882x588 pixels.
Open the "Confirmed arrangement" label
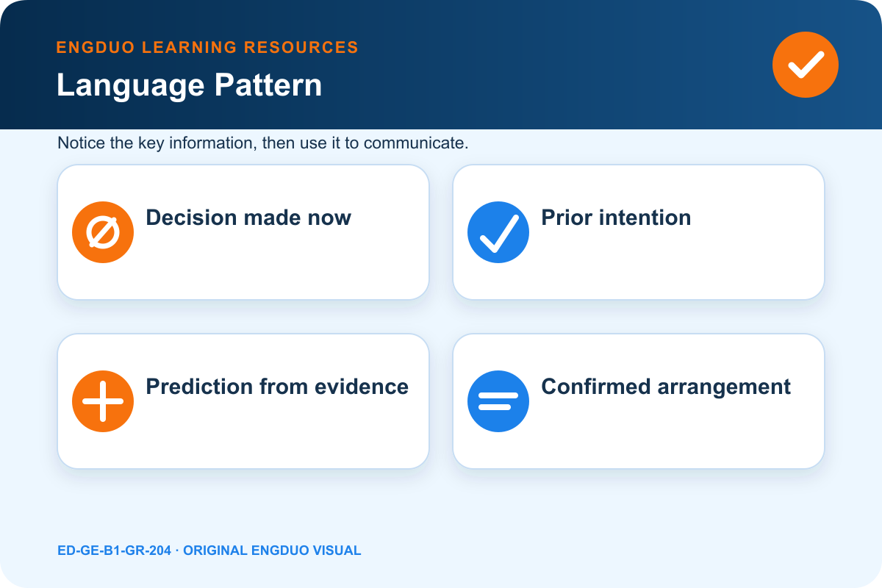pos(666,387)
